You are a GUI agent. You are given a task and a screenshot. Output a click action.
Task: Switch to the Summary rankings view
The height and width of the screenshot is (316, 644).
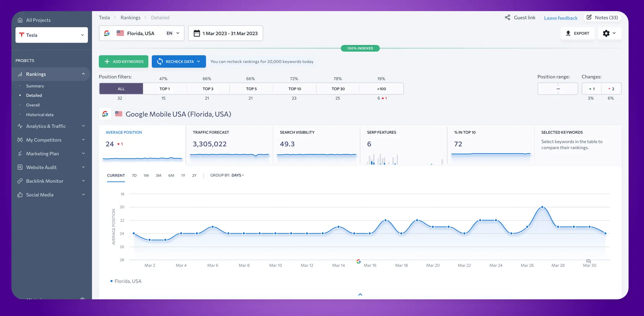35,86
